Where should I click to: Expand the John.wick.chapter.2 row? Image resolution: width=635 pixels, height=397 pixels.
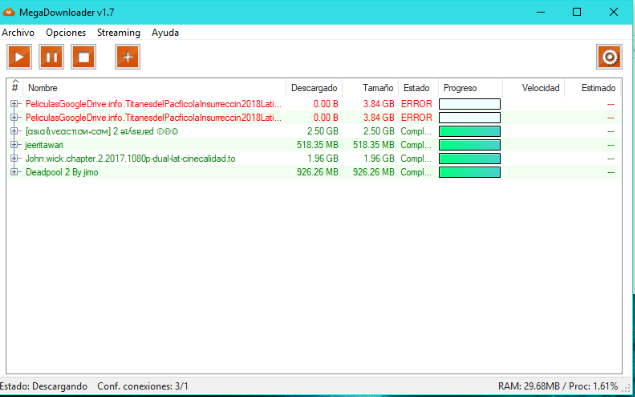click(x=14, y=158)
